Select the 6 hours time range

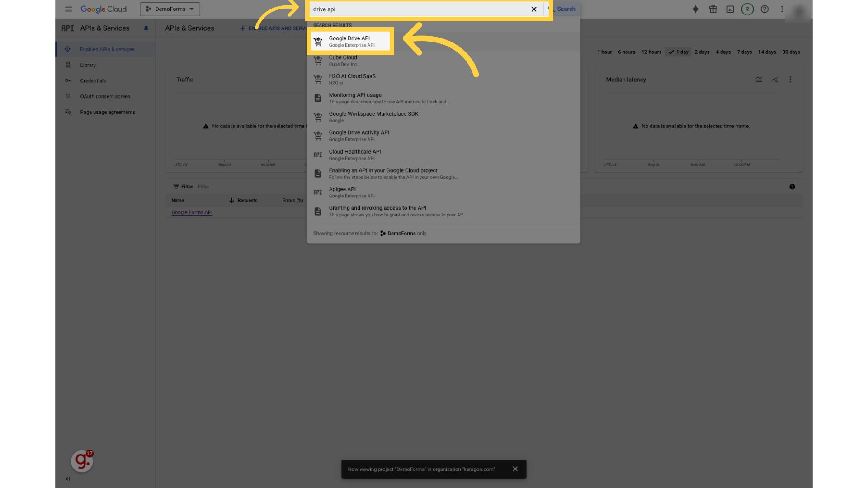[x=627, y=52]
